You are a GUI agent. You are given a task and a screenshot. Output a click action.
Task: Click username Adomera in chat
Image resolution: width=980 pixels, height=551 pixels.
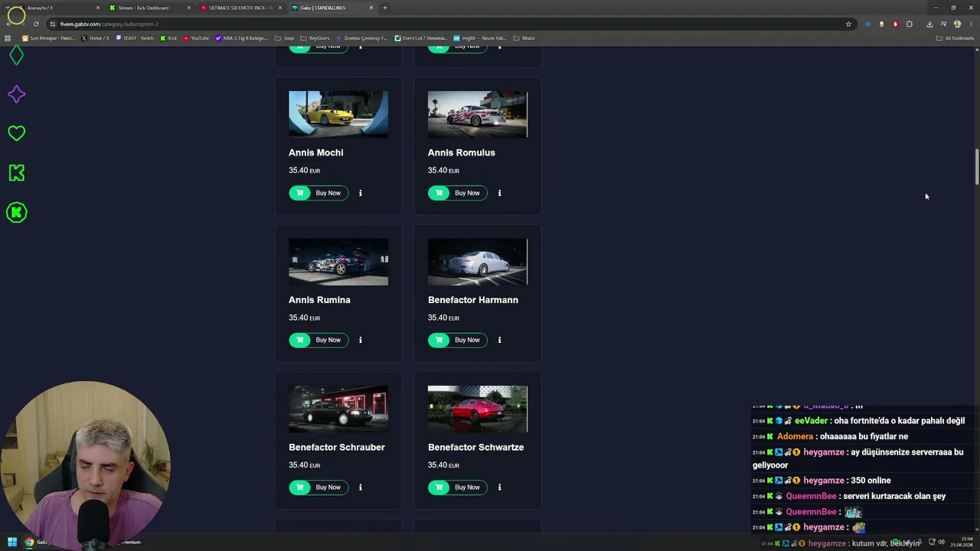795,436
